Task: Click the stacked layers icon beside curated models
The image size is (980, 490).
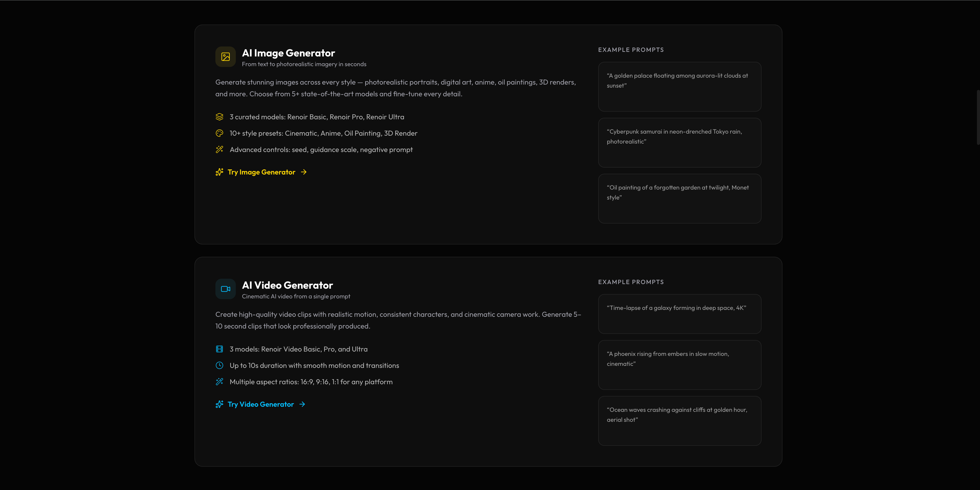Action: (x=219, y=117)
